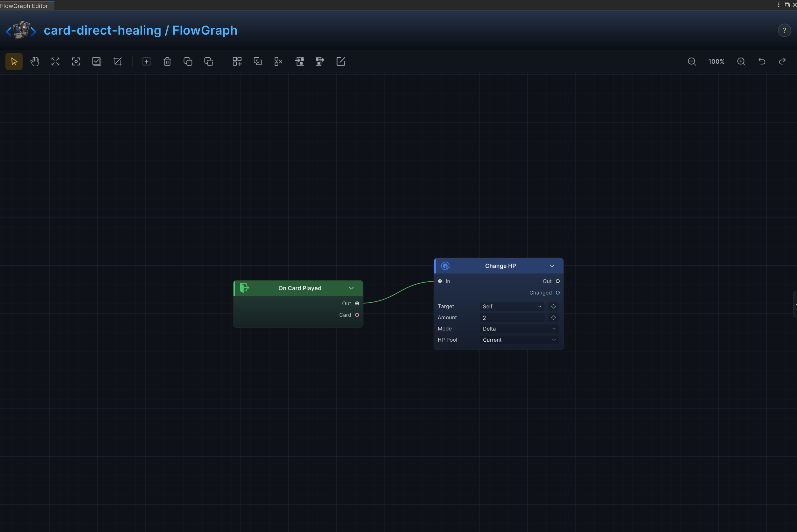Zoom out with the magnifier minus icon

point(692,61)
